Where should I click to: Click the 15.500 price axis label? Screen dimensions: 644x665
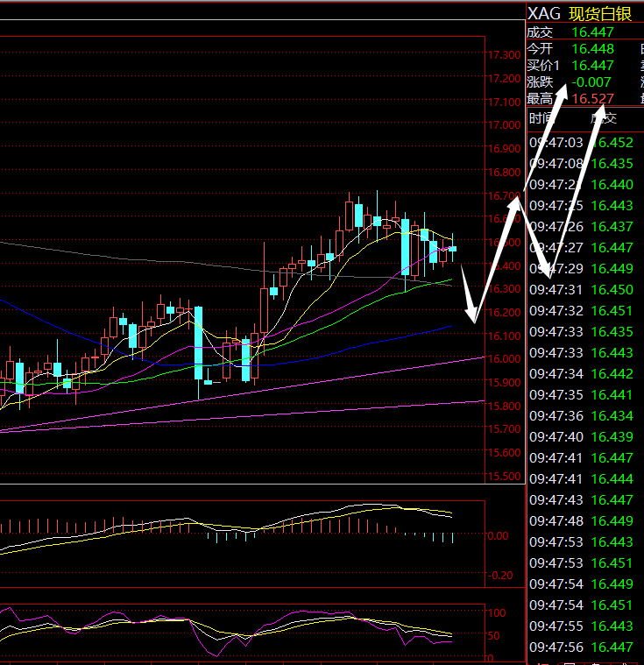pyautogui.click(x=504, y=477)
